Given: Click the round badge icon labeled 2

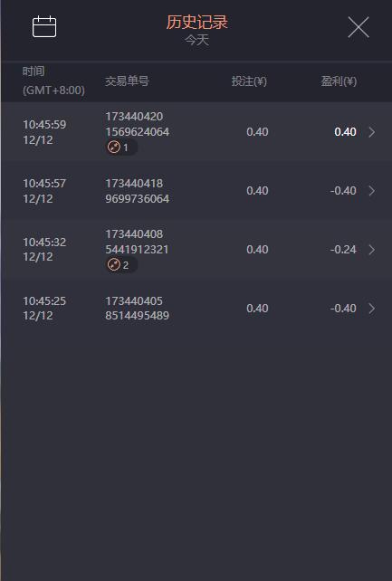Looking at the screenshot, I should point(114,264).
